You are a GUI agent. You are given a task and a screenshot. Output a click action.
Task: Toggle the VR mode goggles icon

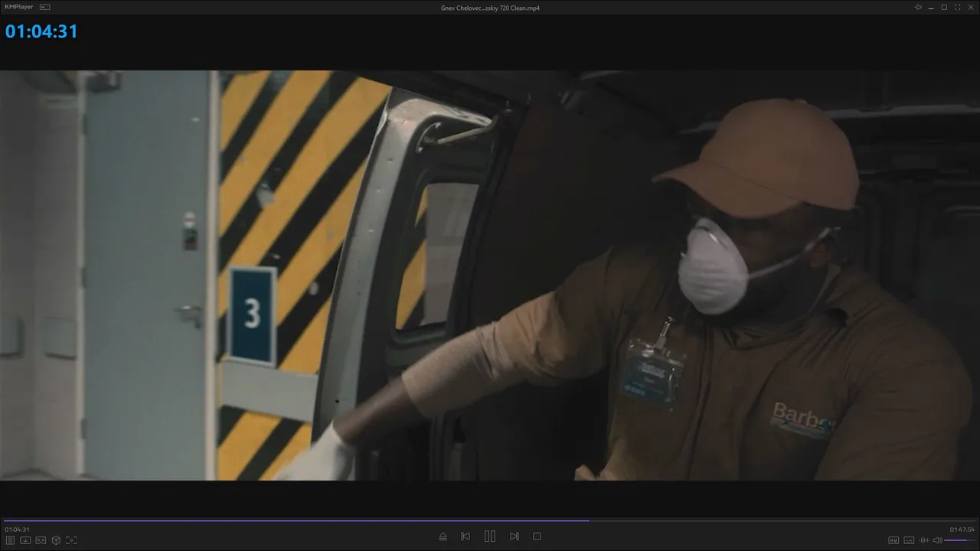(x=41, y=540)
